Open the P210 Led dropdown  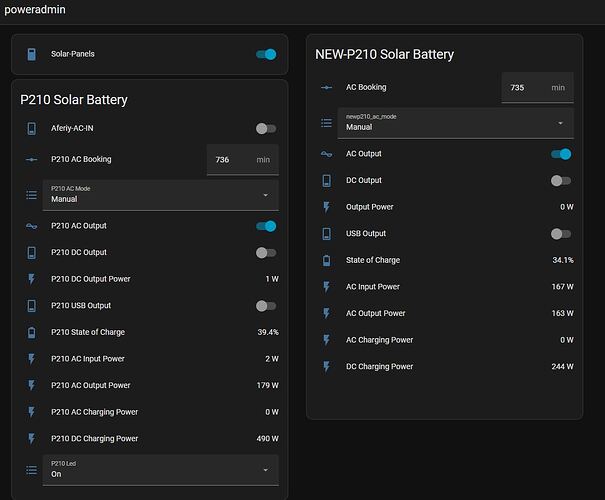pos(161,470)
